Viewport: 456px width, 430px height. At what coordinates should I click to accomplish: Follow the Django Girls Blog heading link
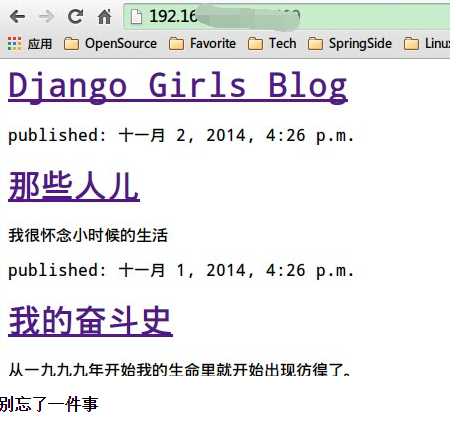point(178,87)
